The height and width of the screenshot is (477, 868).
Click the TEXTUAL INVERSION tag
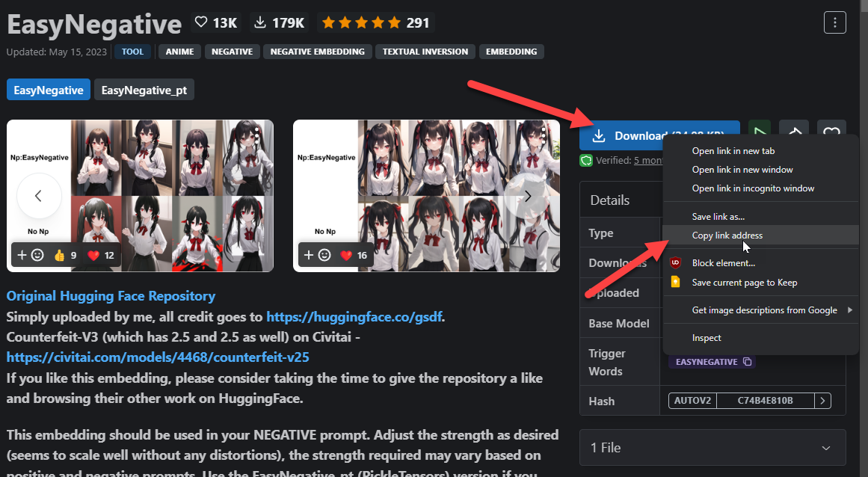(425, 52)
